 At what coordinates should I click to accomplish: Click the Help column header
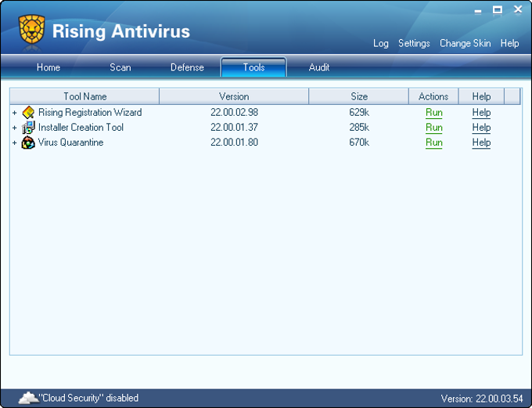tap(481, 96)
